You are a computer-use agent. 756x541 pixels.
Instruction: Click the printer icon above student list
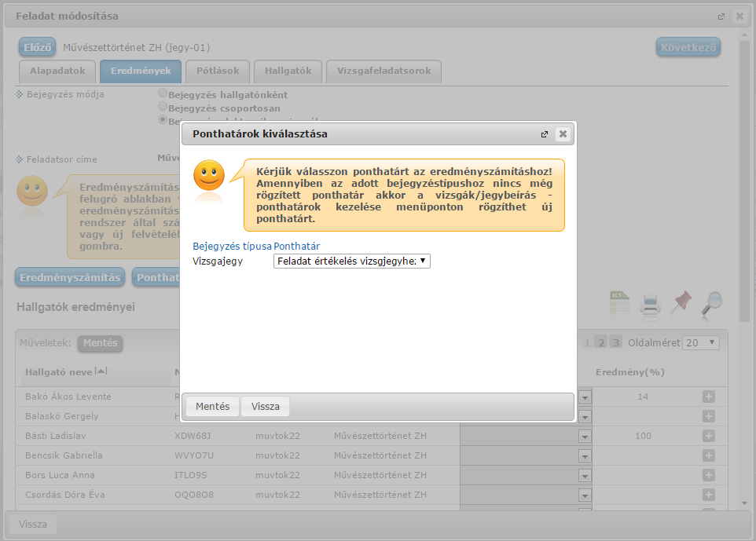pos(650,305)
